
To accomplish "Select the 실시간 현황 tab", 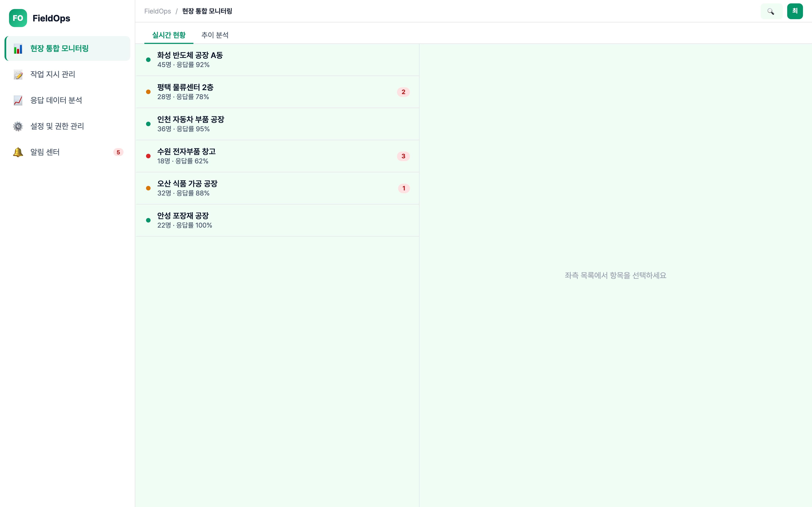I will 169,35.
